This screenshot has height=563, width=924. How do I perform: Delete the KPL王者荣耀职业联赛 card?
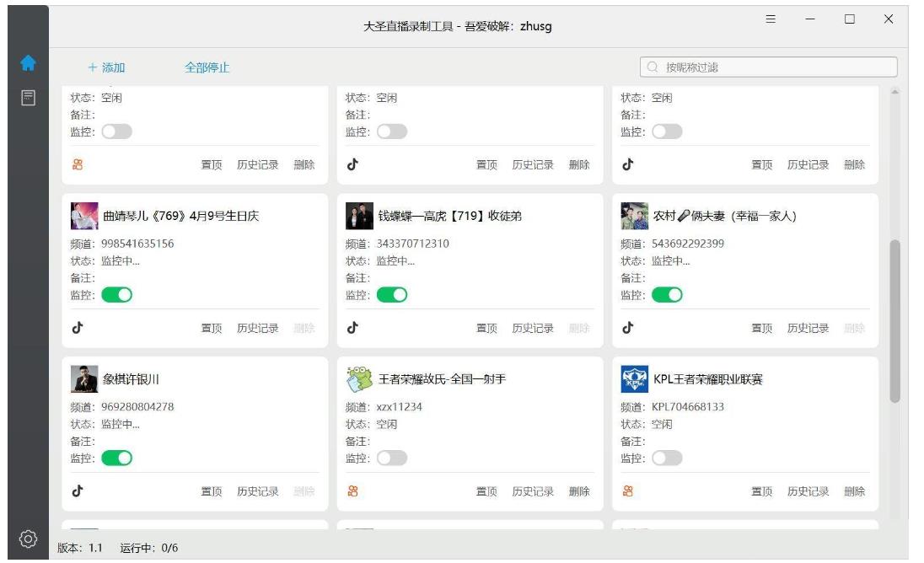pos(854,491)
